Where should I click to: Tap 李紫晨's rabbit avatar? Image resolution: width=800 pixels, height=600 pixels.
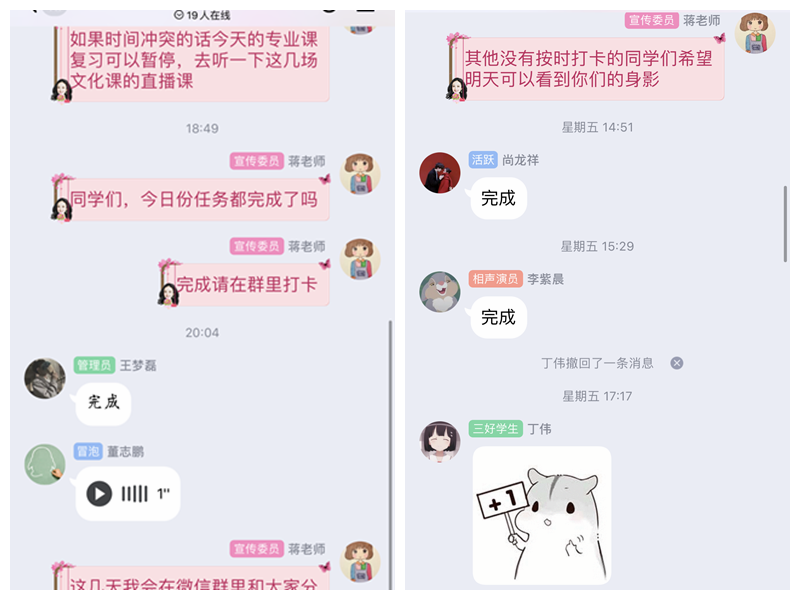coord(440,292)
